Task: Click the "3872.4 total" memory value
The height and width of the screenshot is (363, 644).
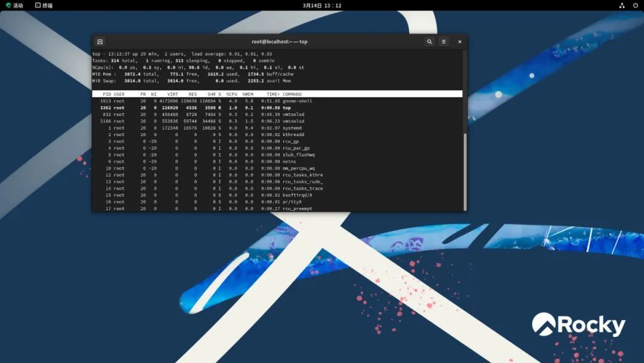Action: 141,74
